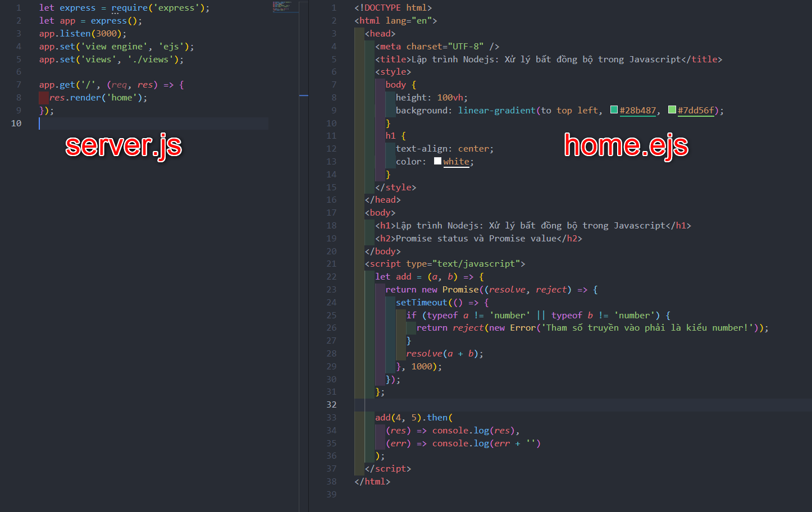812x512 pixels.
Task: Click 'typeof a' in the if condition
Action: coord(448,316)
